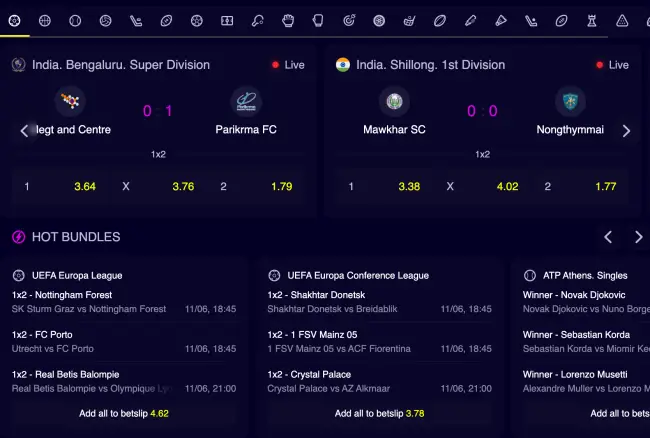Open the volleyball sport category
The height and width of the screenshot is (438, 650).
coord(105,20)
